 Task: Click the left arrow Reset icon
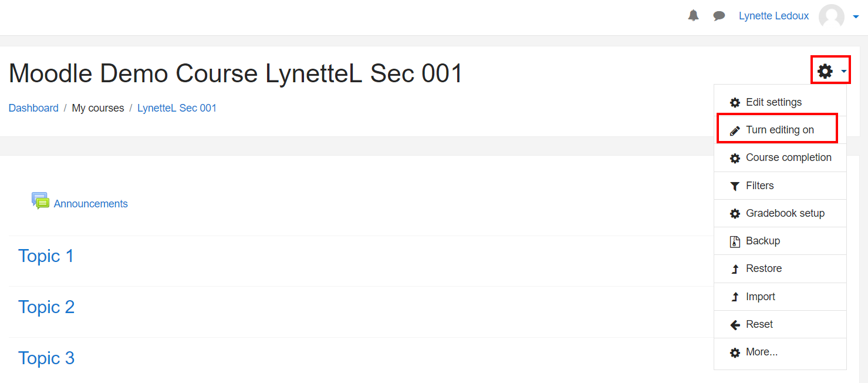tap(735, 325)
